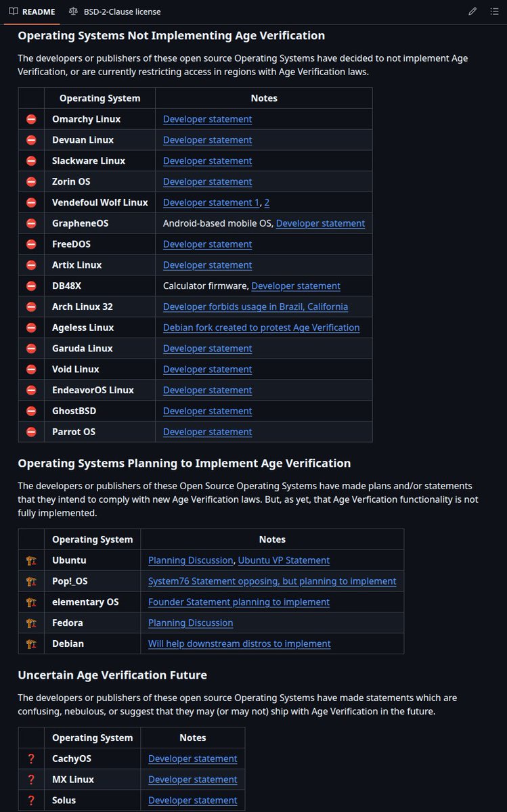
Task: Open Artix Linux Developer statement link
Action: tap(207, 265)
